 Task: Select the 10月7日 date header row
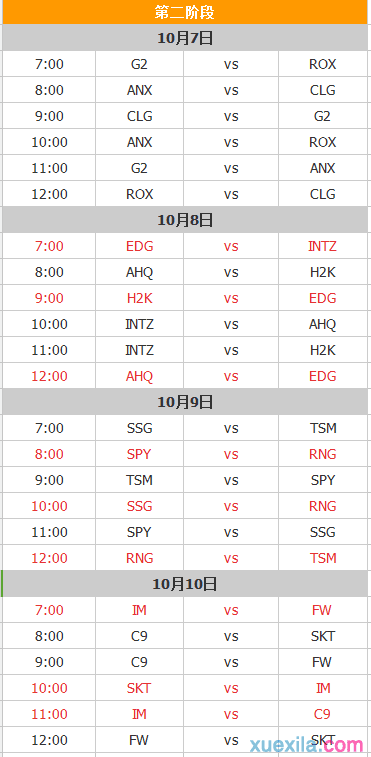(x=185, y=38)
